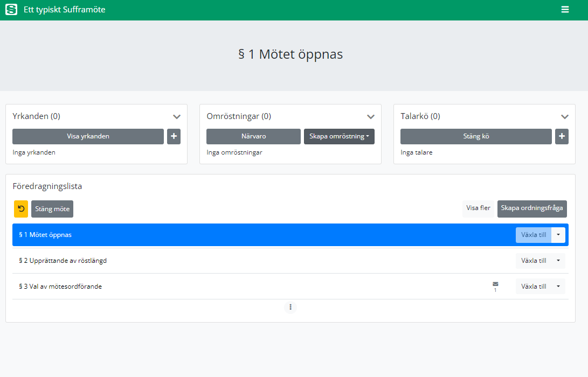Click envelope icon on § 3 row
Screen dimensions: 588x377
click(495, 284)
